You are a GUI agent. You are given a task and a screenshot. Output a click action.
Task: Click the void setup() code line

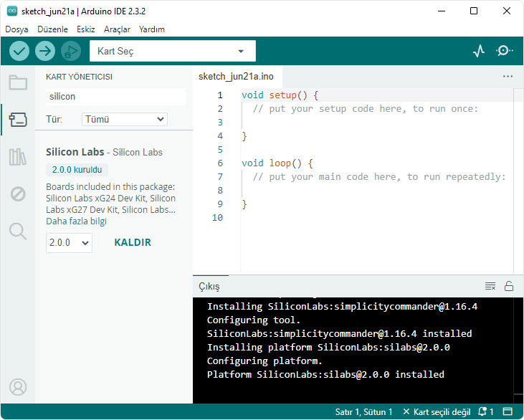tap(280, 95)
